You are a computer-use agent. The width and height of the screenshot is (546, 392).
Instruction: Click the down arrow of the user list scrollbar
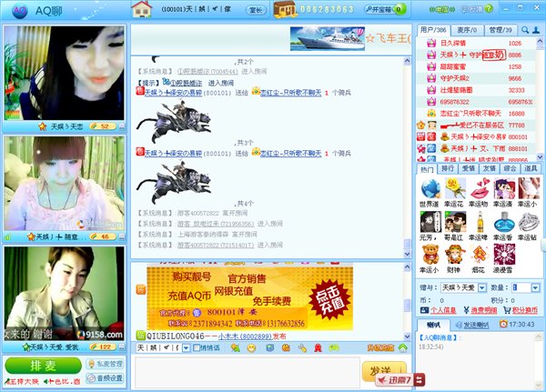tap(540, 156)
